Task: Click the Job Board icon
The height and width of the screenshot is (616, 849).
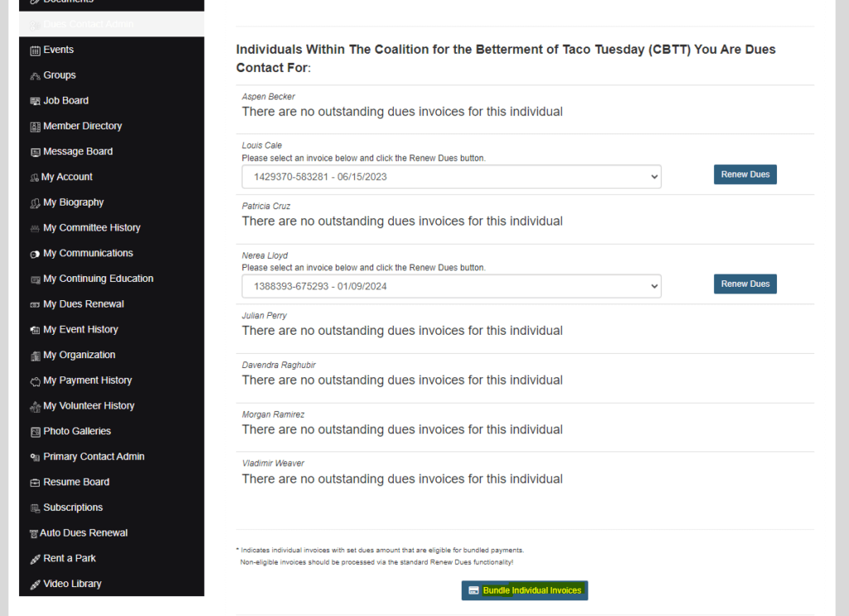Action: pos(35,101)
